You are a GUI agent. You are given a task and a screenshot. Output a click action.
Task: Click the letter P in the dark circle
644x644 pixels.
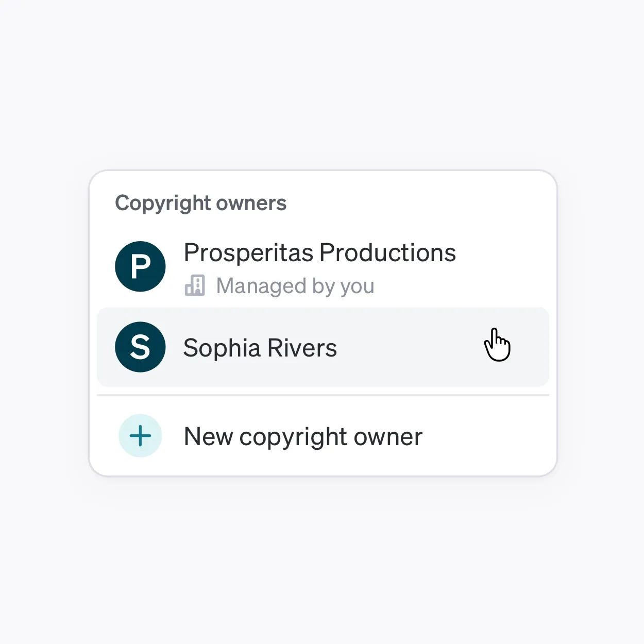140,267
